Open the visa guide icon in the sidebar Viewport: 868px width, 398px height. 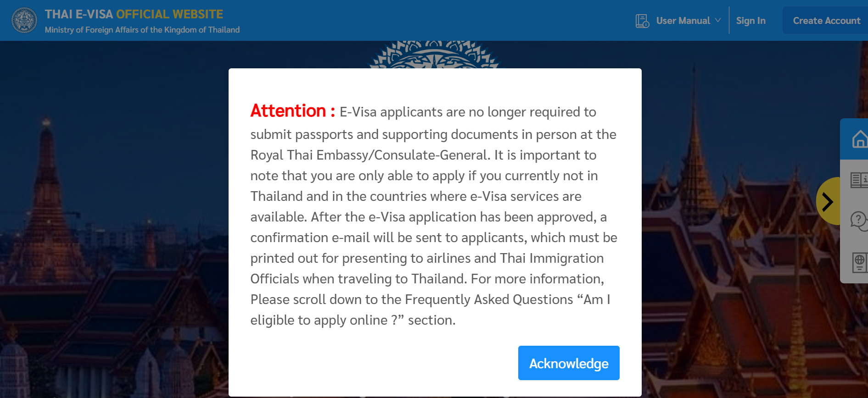click(860, 180)
